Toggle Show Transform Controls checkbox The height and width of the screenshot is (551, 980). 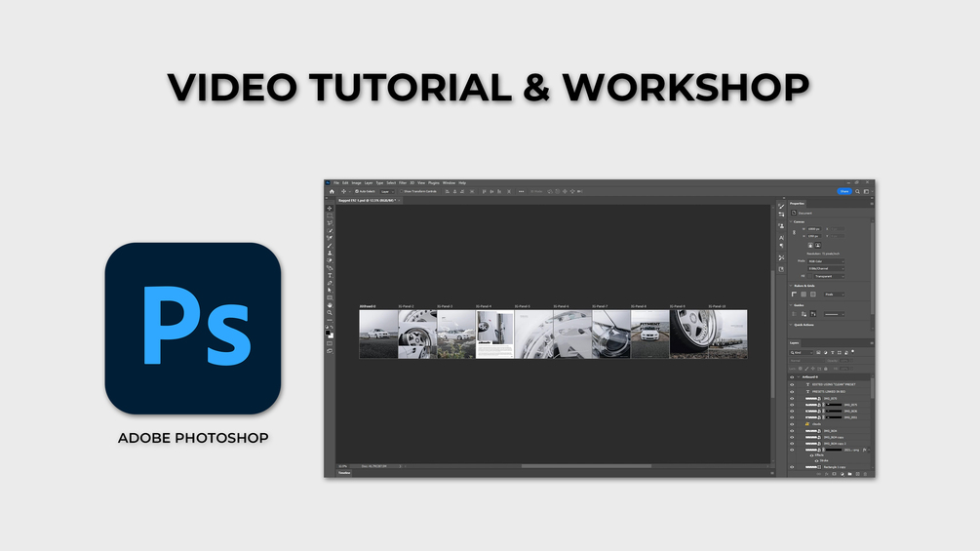point(401,191)
